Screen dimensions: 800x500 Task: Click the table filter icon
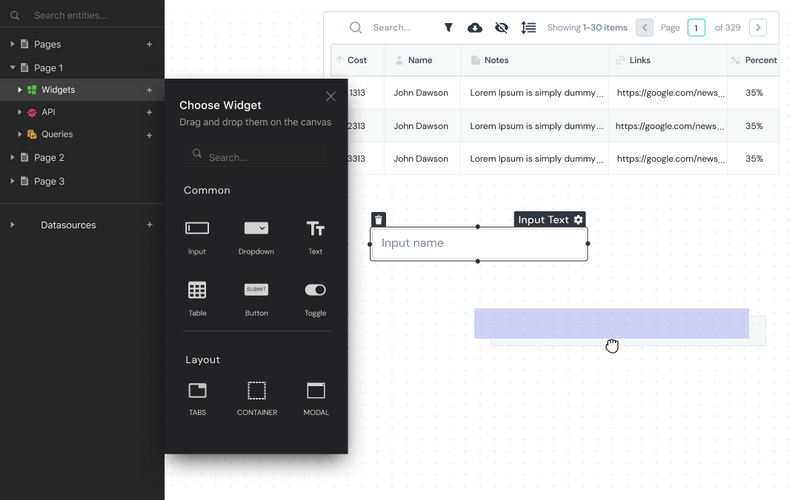(448, 28)
